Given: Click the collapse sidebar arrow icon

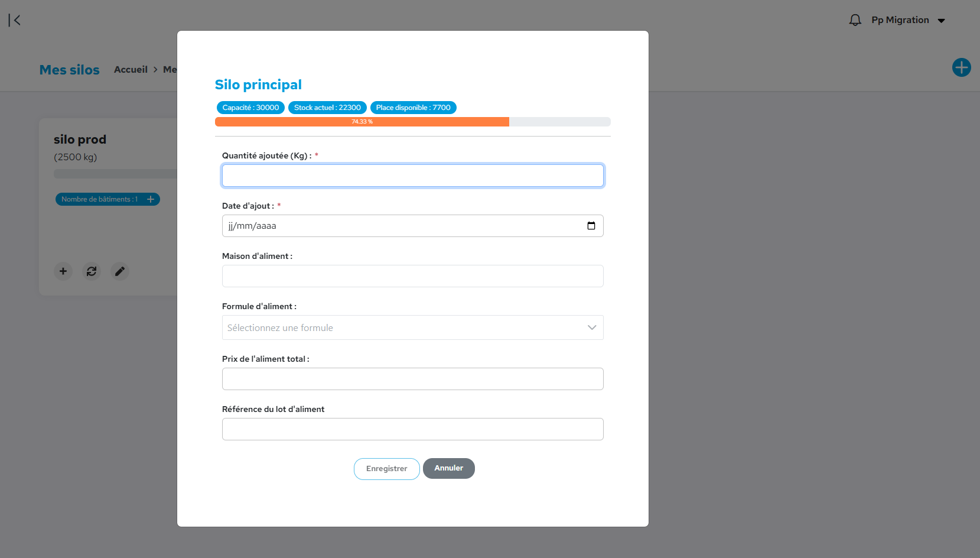Looking at the screenshot, I should click(x=15, y=20).
